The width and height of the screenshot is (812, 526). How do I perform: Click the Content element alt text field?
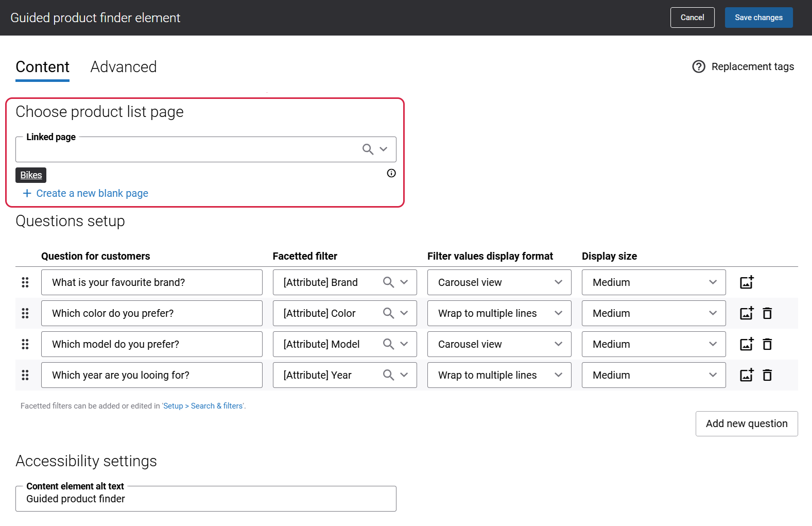coord(206,499)
